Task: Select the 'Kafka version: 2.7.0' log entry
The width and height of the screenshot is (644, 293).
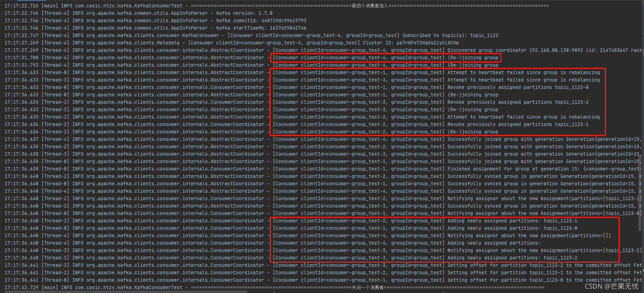Action: 244,13
